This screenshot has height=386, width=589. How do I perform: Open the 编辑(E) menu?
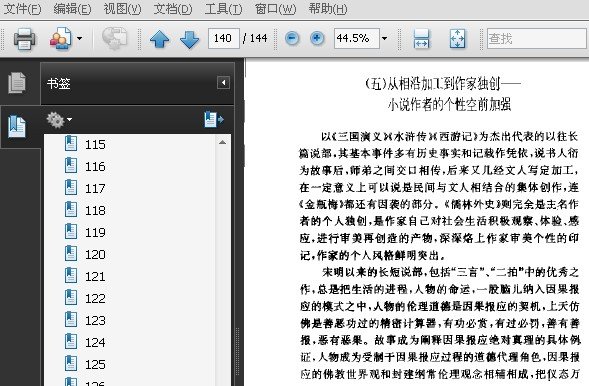click(72, 9)
